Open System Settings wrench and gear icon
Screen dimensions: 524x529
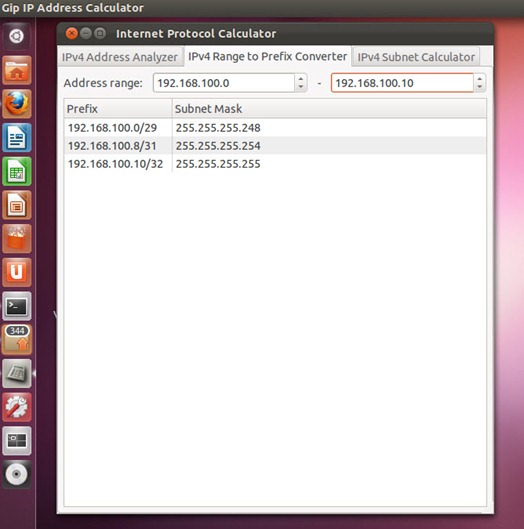[17, 407]
